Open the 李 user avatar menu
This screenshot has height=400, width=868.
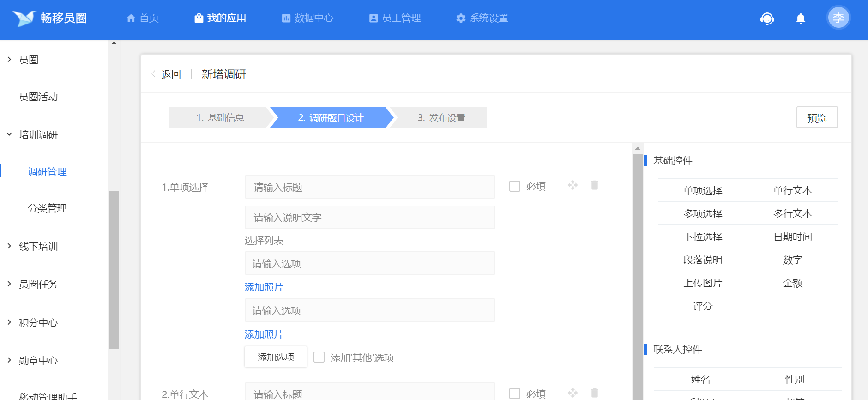pyautogui.click(x=838, y=18)
